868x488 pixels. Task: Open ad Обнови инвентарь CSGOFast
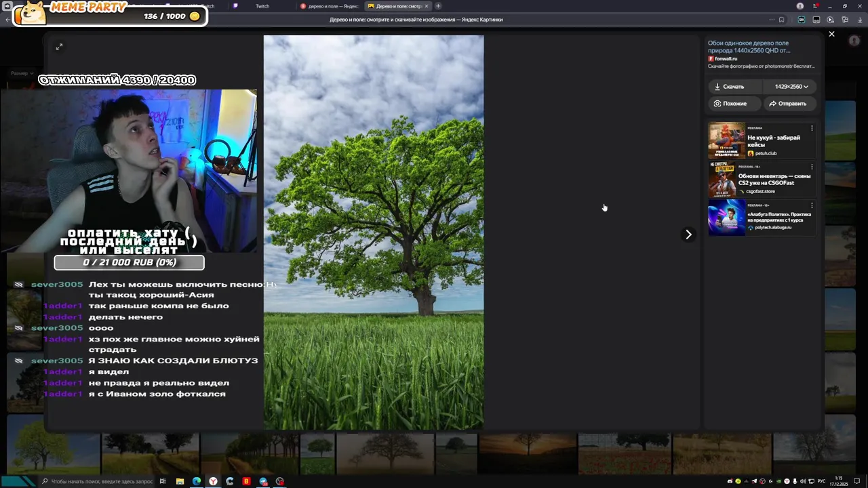tap(774, 180)
